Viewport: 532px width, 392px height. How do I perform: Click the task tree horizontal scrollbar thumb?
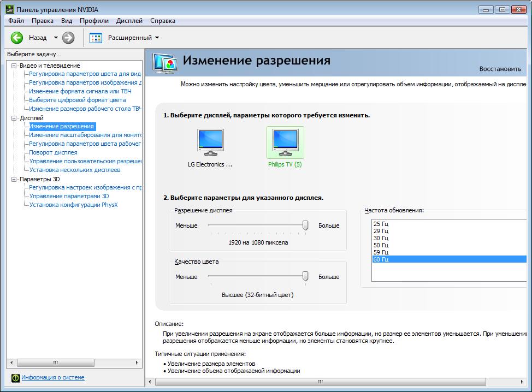[x=56, y=363]
